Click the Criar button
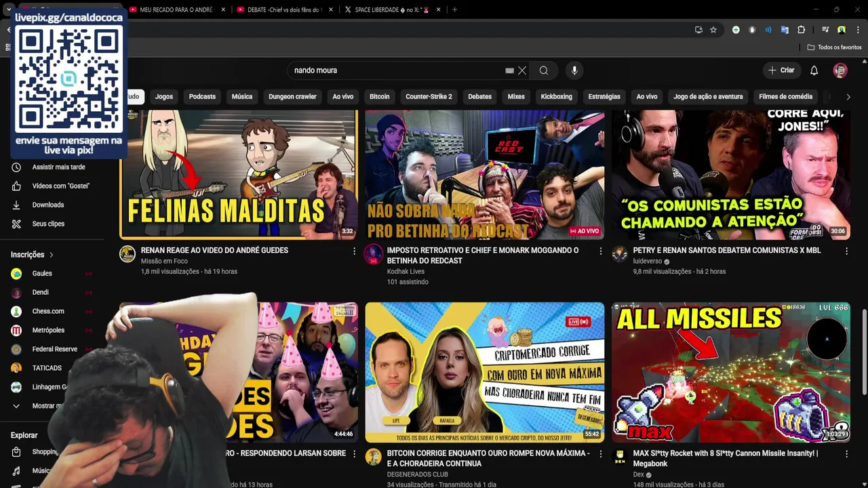The width and height of the screenshot is (868, 488). click(781, 70)
